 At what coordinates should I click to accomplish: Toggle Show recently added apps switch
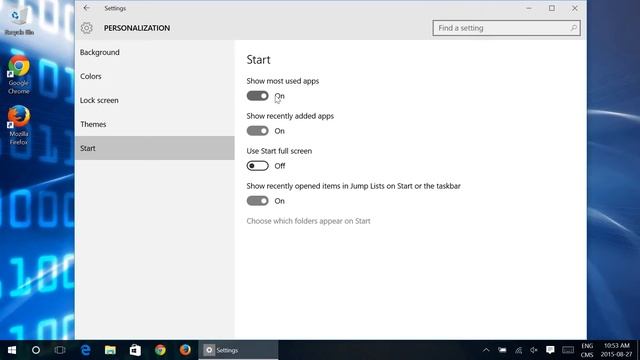pyautogui.click(x=258, y=131)
